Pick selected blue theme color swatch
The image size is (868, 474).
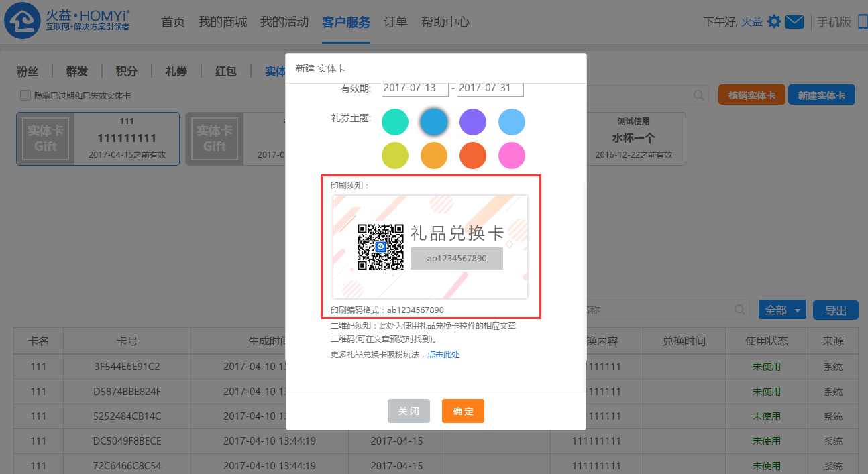tap(434, 122)
